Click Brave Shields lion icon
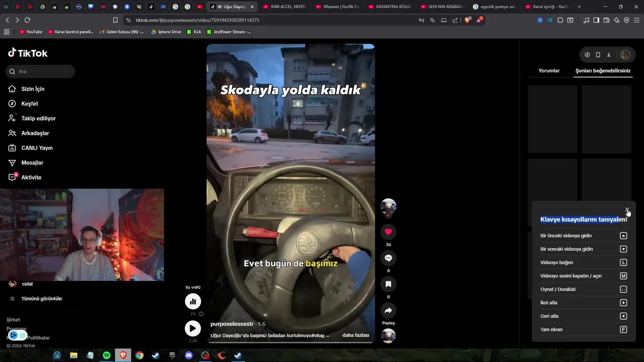 click(467, 20)
